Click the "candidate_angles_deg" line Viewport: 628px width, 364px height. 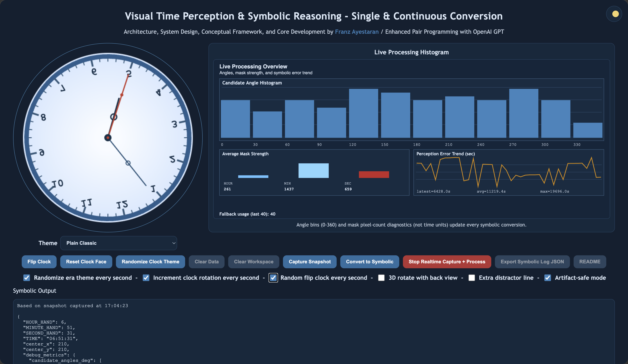[x=65, y=361]
